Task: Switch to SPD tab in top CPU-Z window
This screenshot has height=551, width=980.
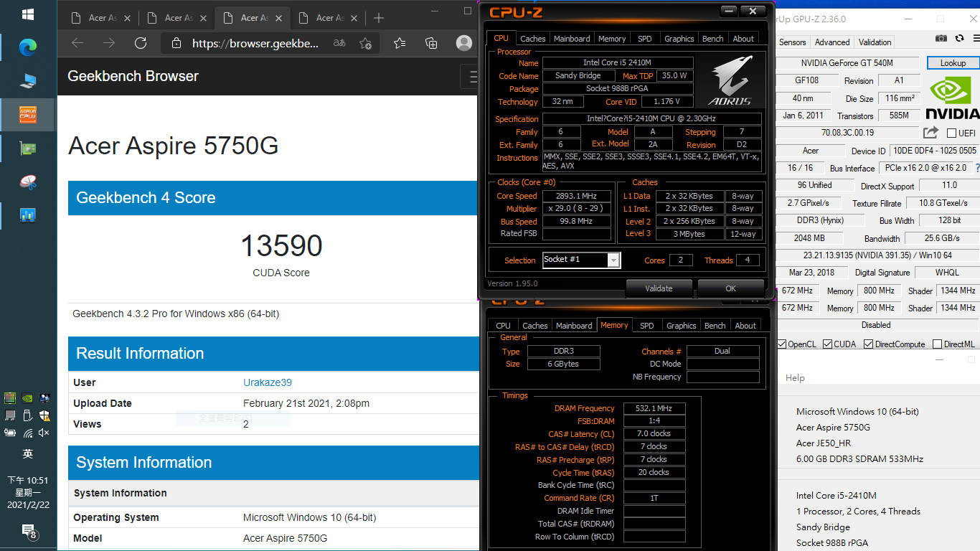Action: tap(645, 39)
